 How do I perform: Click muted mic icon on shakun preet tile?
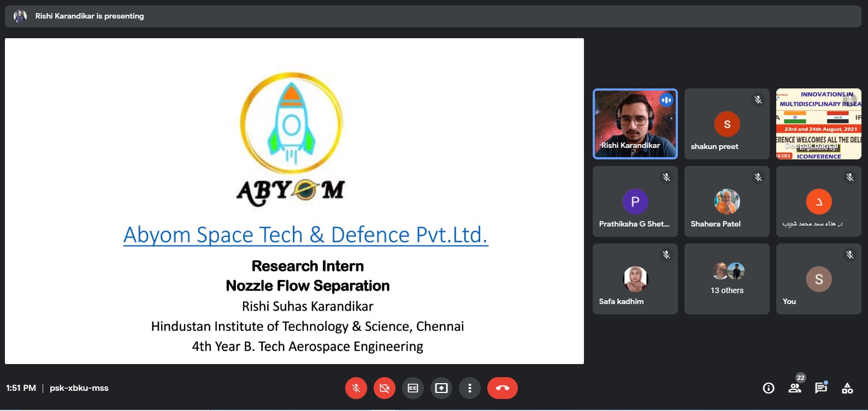(x=758, y=100)
